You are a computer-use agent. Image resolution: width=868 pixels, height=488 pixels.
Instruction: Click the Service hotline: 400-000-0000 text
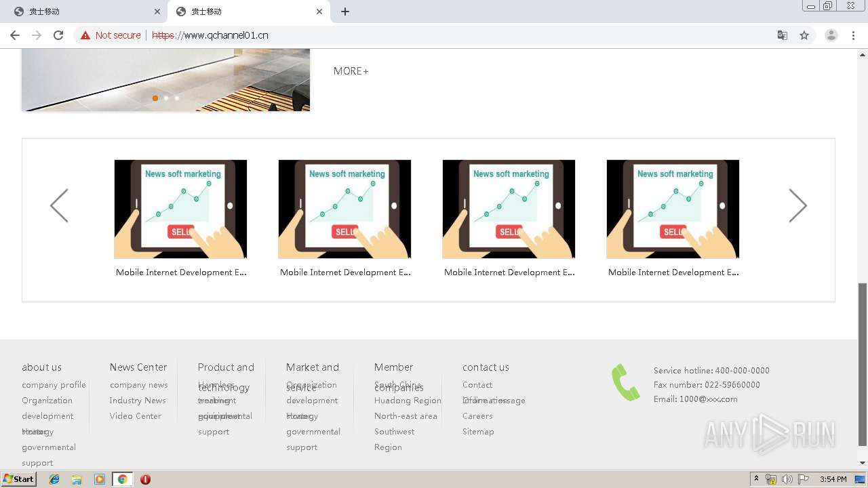(x=711, y=371)
